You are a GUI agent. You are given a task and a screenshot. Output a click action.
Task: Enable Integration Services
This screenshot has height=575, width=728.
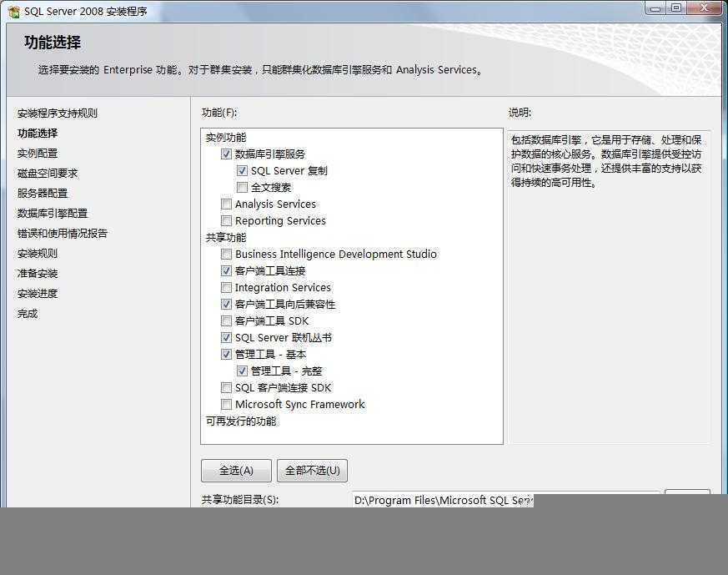tap(227, 287)
